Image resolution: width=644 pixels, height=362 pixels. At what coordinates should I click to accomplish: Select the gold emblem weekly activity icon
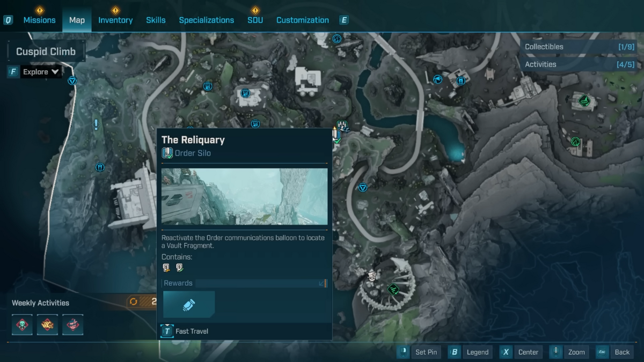pyautogui.click(x=47, y=324)
